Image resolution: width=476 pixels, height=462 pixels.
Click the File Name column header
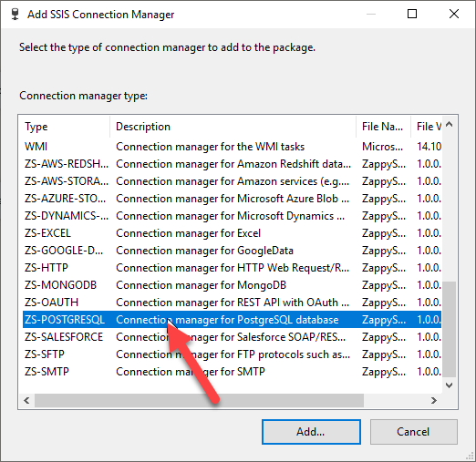tap(383, 127)
